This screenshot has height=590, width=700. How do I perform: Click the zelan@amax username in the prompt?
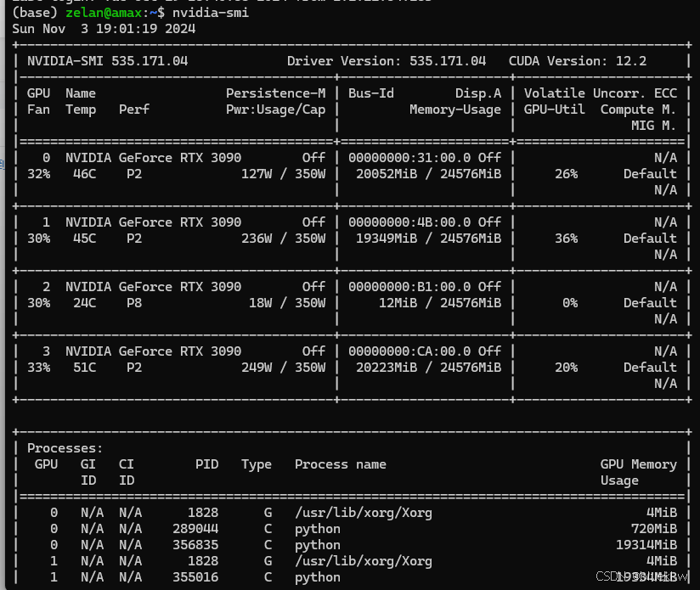point(100,13)
